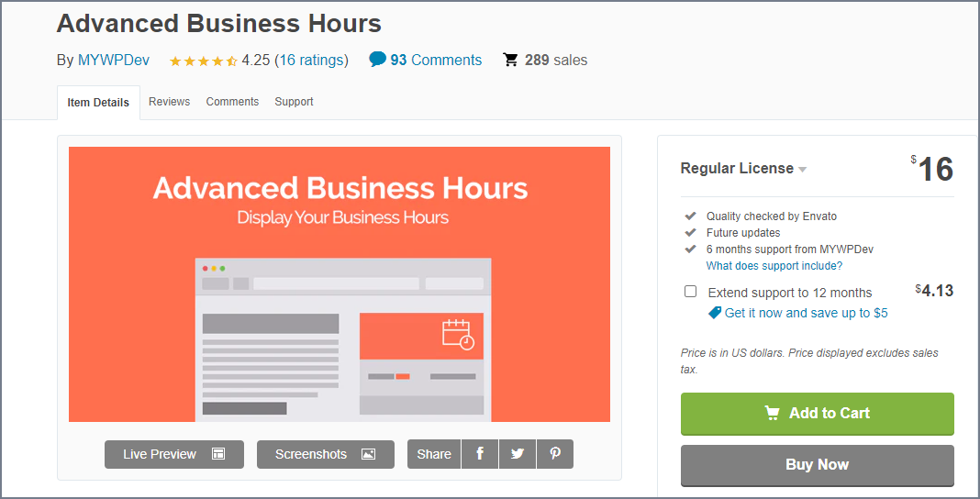Open the 93 Comments link
The image size is (980, 499).
click(x=436, y=60)
